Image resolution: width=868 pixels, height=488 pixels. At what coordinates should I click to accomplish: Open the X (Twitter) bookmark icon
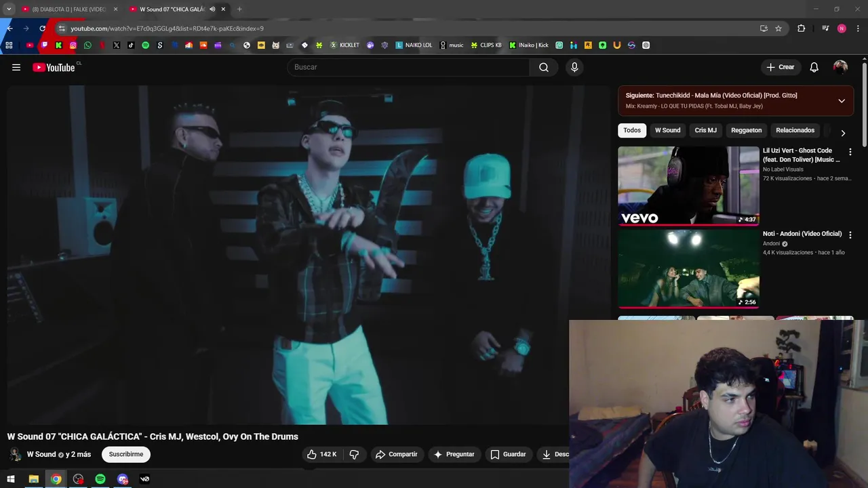[x=117, y=45]
